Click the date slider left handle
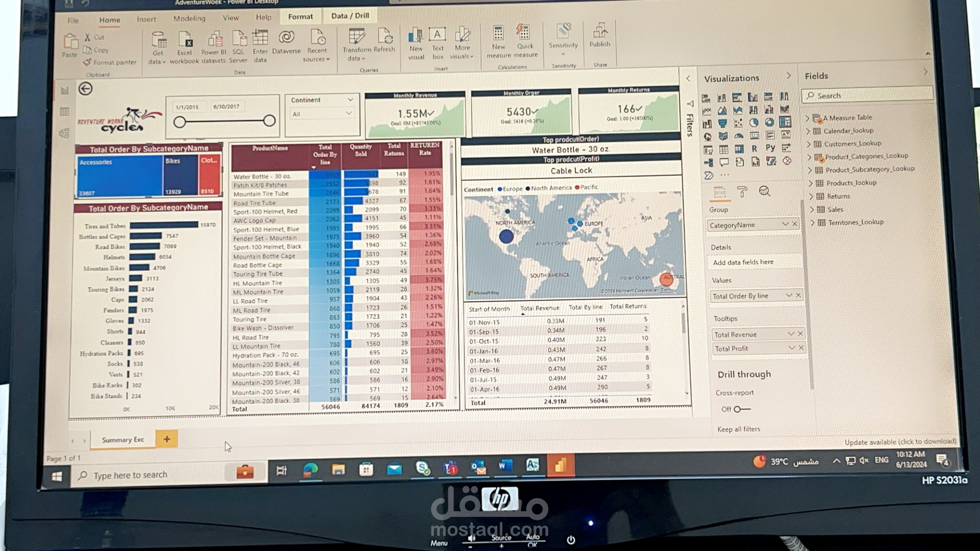This screenshot has height=551, width=980. 179,122
